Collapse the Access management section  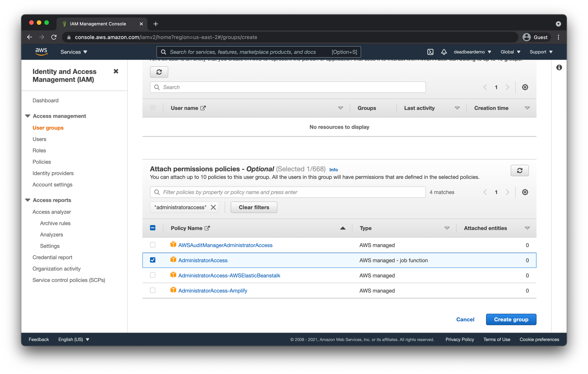pos(28,116)
